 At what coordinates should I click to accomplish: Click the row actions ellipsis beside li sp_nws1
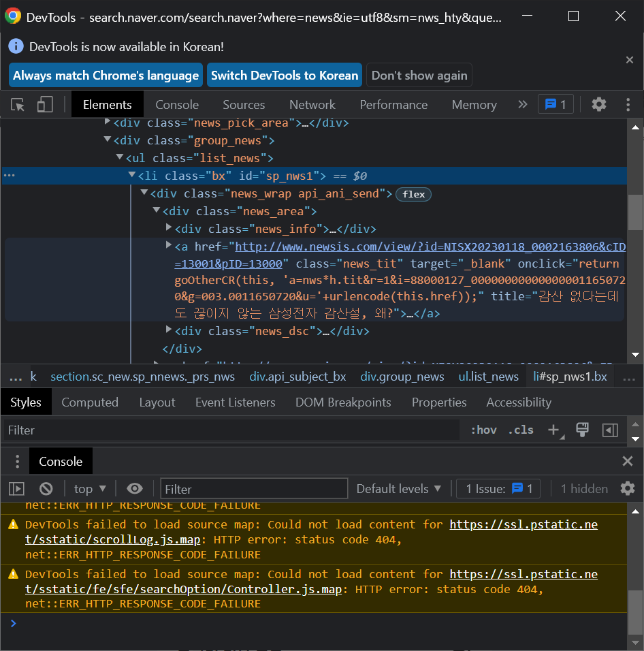pos(9,175)
